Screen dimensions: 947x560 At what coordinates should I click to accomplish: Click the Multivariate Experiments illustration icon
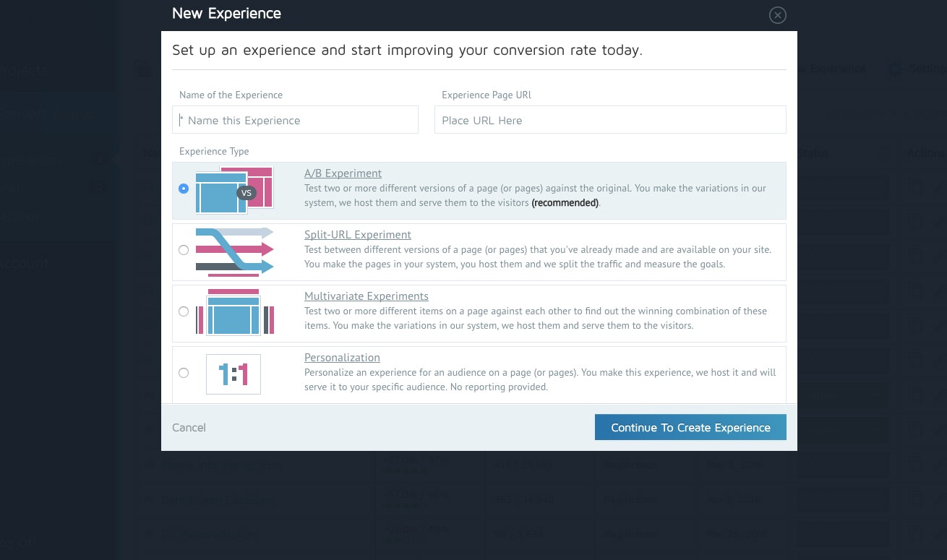click(235, 312)
